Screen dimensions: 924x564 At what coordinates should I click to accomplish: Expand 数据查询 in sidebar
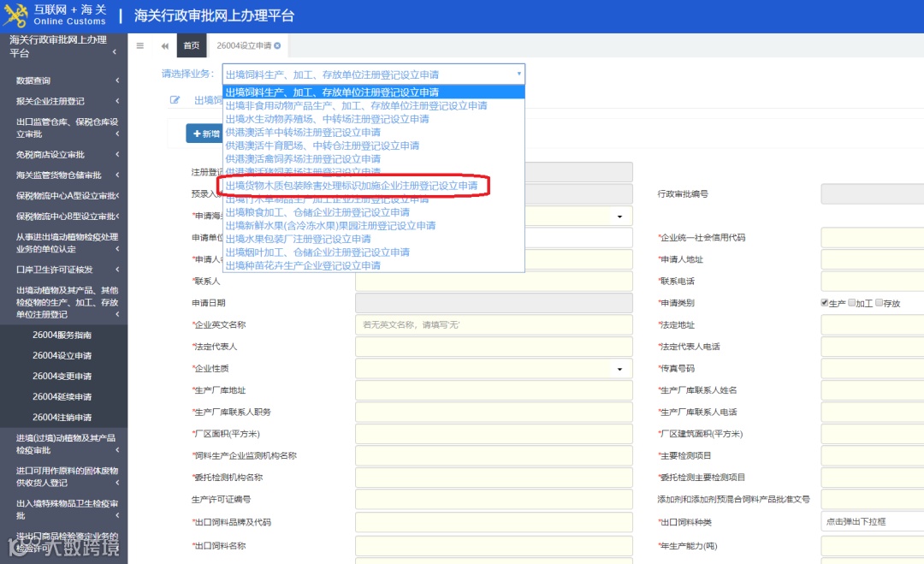point(63,80)
